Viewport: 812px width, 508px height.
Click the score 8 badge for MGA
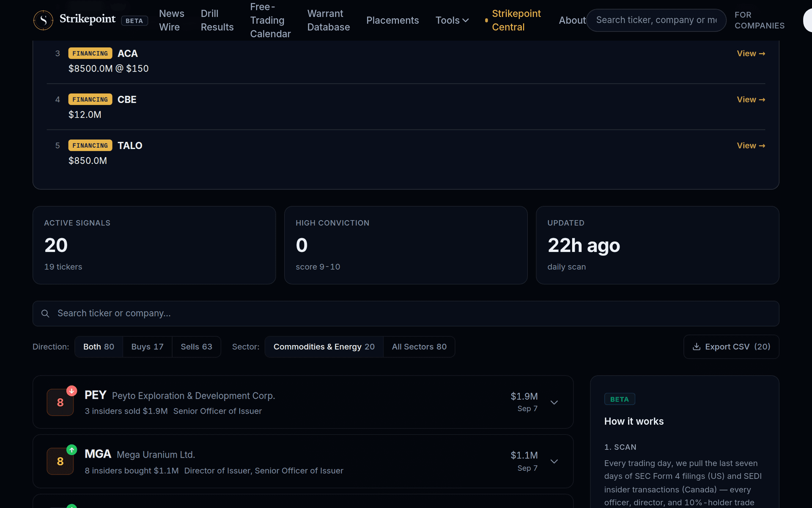point(60,461)
